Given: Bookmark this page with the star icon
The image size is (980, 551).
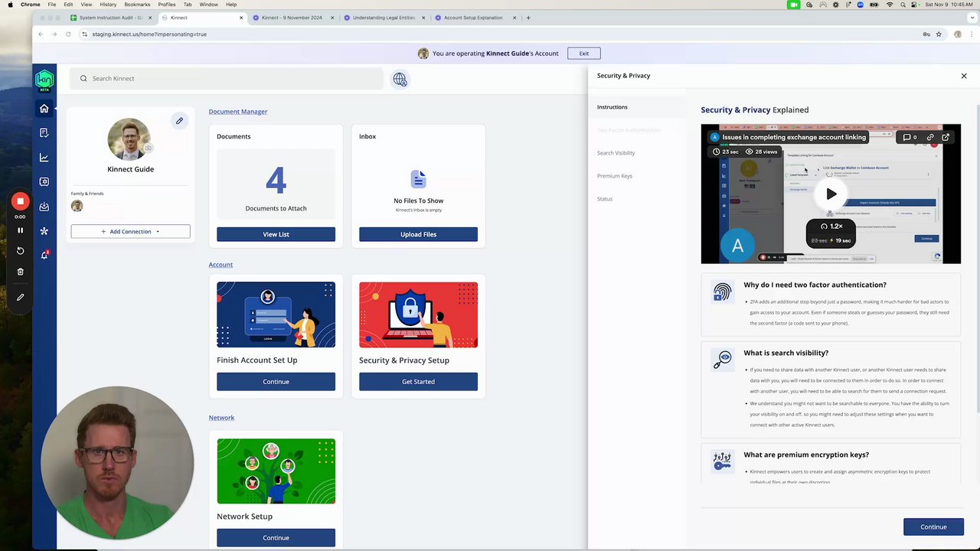Looking at the screenshot, I should point(939,34).
